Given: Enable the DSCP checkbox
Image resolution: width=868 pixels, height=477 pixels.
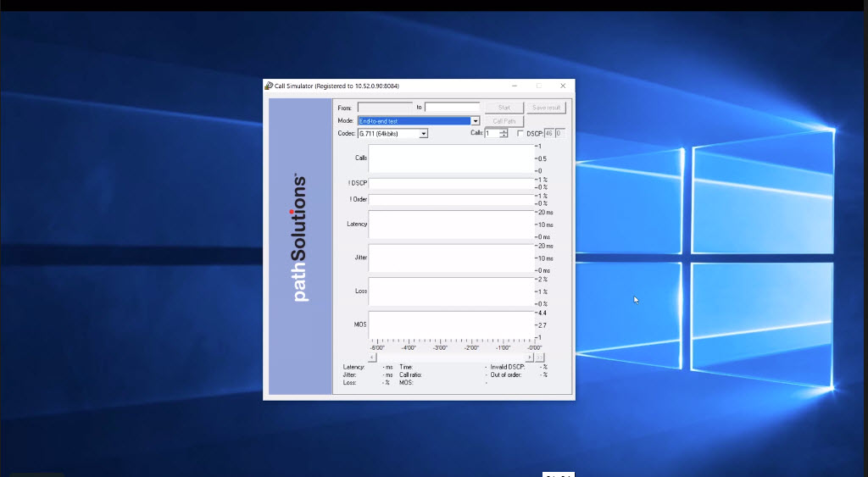Looking at the screenshot, I should [x=520, y=133].
